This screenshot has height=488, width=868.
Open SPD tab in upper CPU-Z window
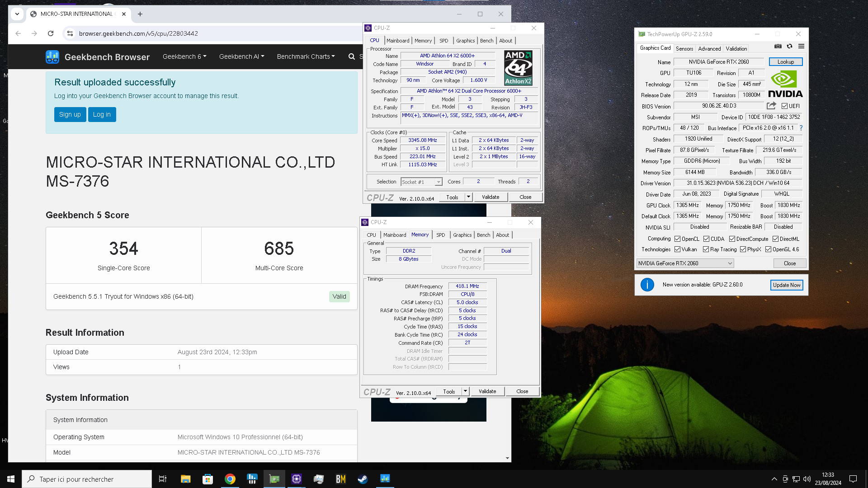pyautogui.click(x=444, y=41)
